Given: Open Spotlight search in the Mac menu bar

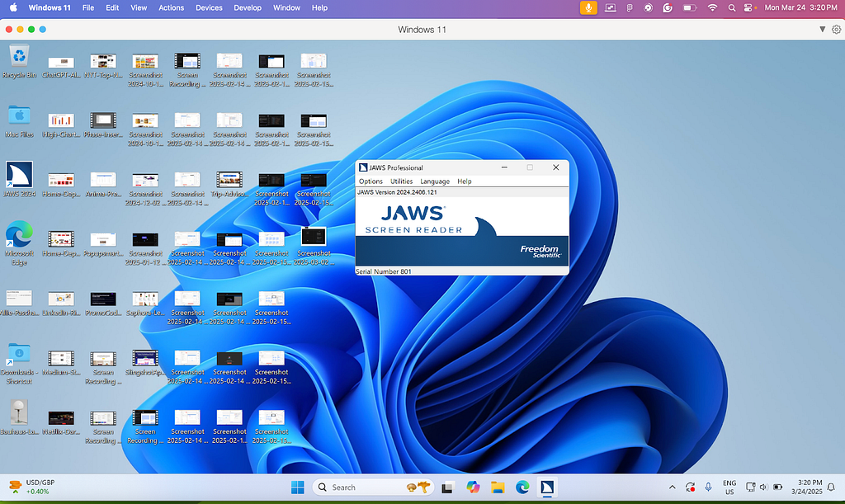Looking at the screenshot, I should pyautogui.click(x=731, y=7).
